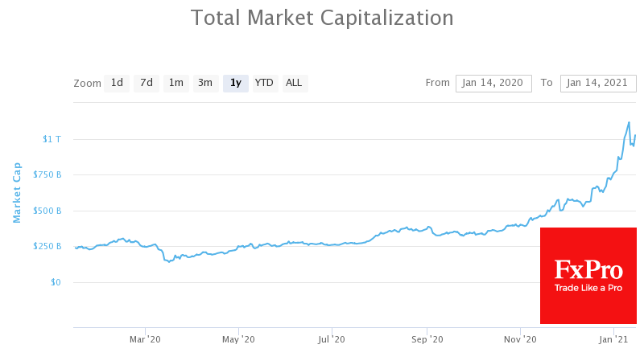
Task: Click the Mar '20 timeline label
Action: 145,339
